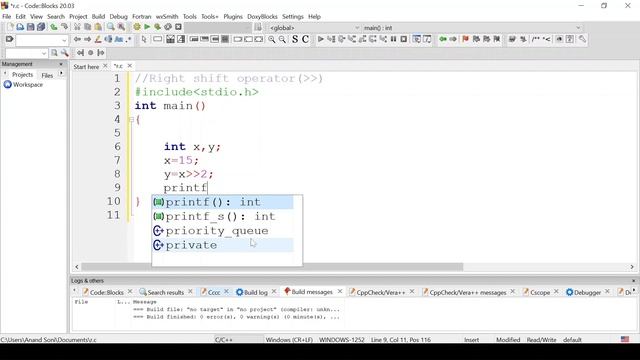
Task: Open the File menu
Action: pos(7,17)
